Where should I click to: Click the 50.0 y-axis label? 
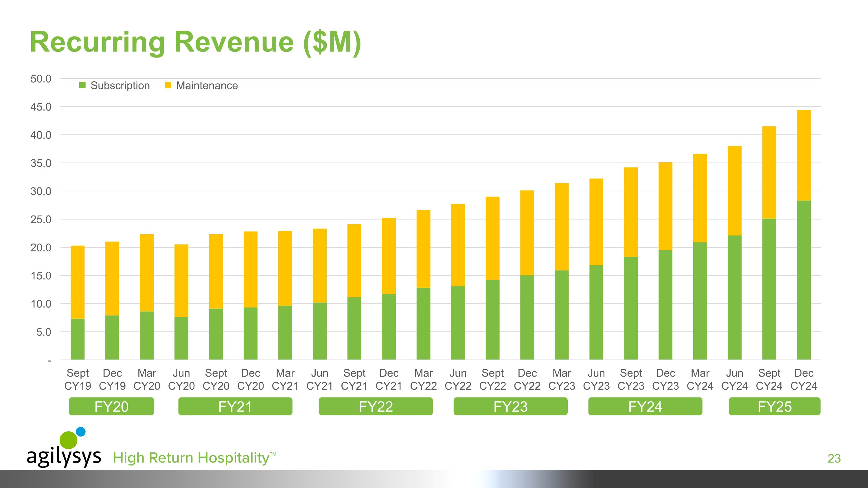(x=41, y=79)
